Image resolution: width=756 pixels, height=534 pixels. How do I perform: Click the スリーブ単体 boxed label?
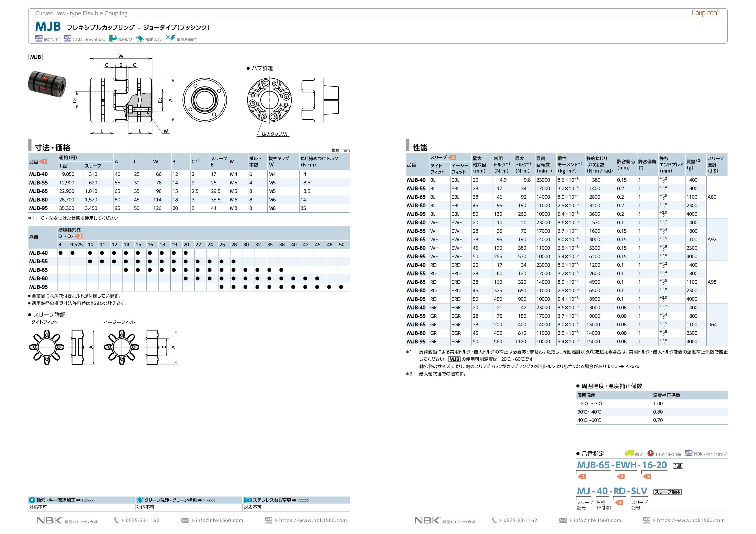pos(667,492)
